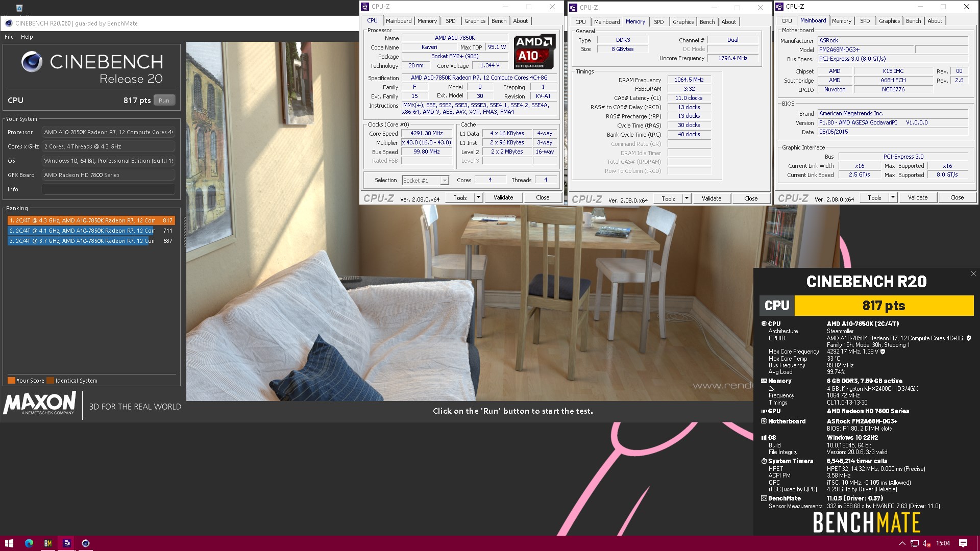
Task: Click the 817 pts yellow score bar
Action: 884,306
